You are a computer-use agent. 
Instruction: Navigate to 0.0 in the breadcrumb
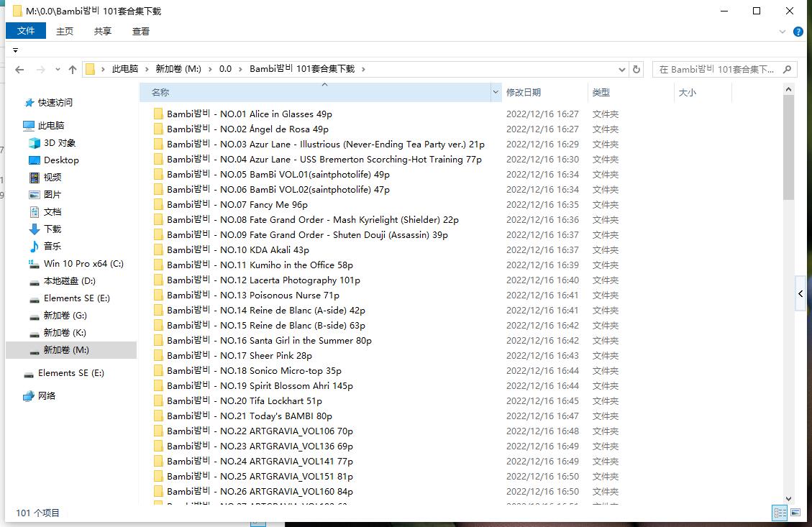coord(225,69)
